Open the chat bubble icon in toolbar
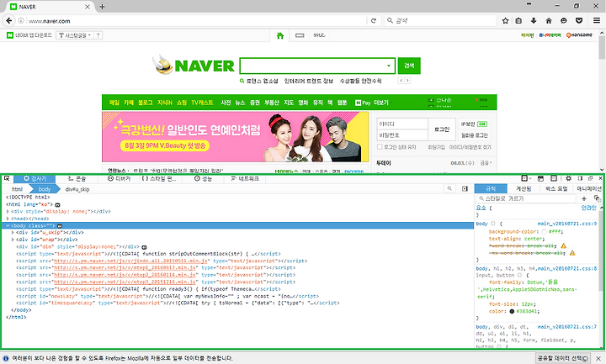606x364 pixels. 563,21
